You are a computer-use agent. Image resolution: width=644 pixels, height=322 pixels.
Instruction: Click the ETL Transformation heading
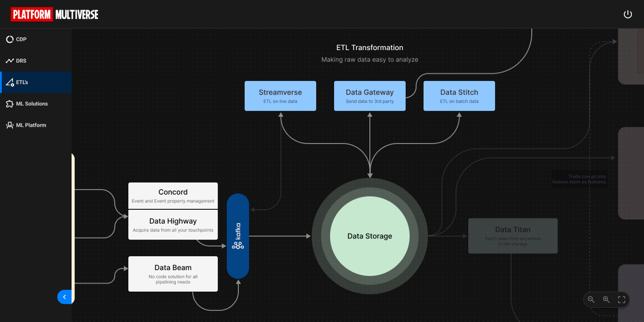tap(370, 47)
